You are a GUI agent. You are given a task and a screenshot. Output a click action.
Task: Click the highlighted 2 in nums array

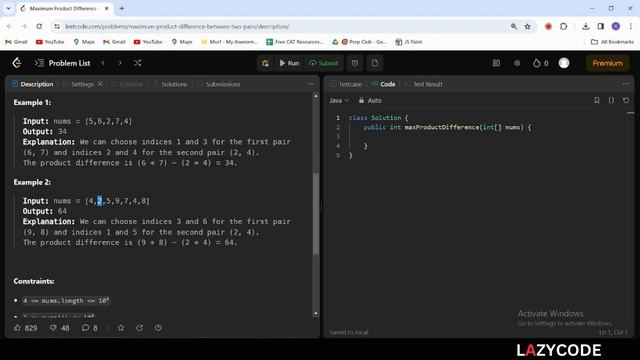[x=99, y=201]
